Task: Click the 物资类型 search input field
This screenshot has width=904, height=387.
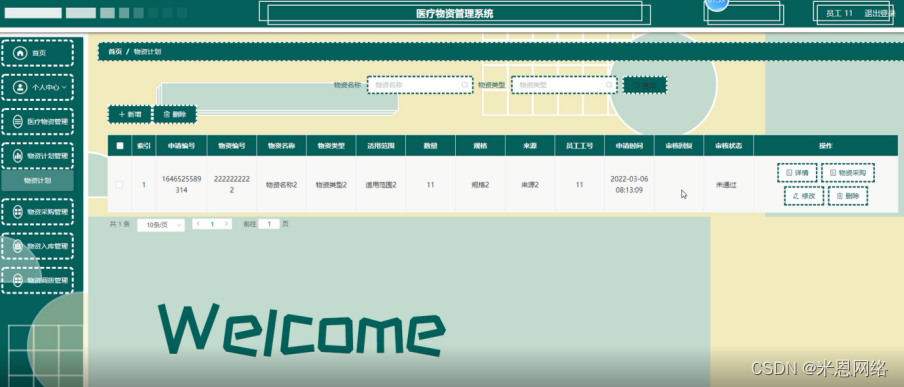Action: 564,85
